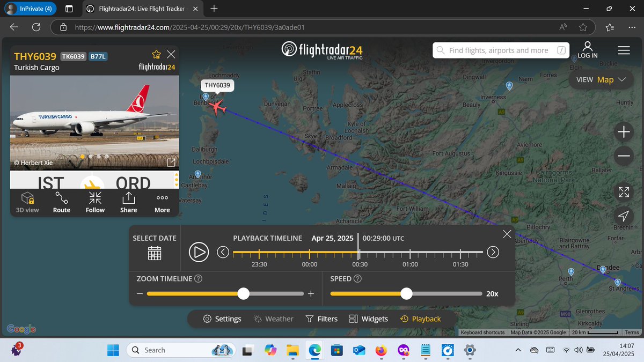
Task: Close the THY6039 flight info panel
Action: tap(171, 54)
